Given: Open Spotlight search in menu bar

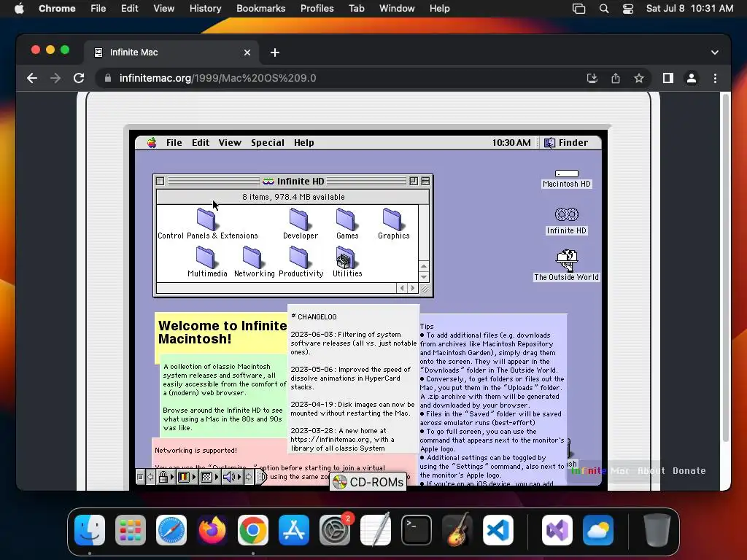Looking at the screenshot, I should coord(603,9).
